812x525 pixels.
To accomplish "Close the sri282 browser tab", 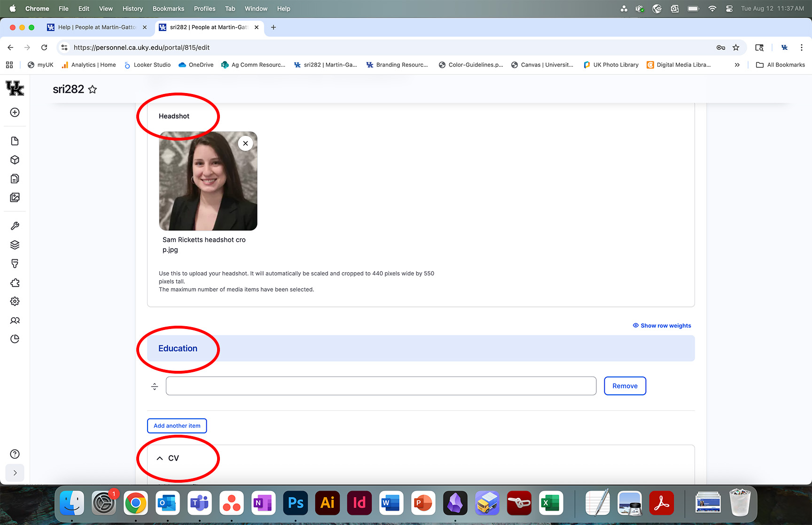I will point(257,27).
